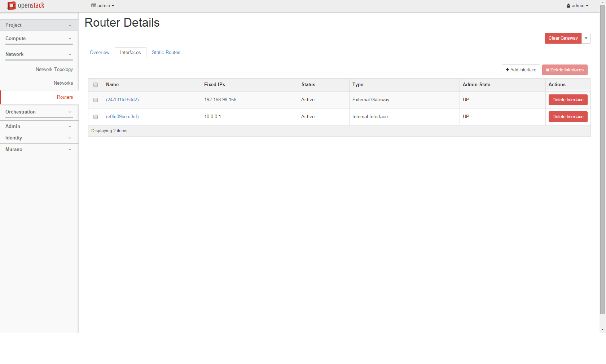This screenshot has height=364, width=606.
Task: Collapse the Project section chevron
Action: tap(70, 25)
